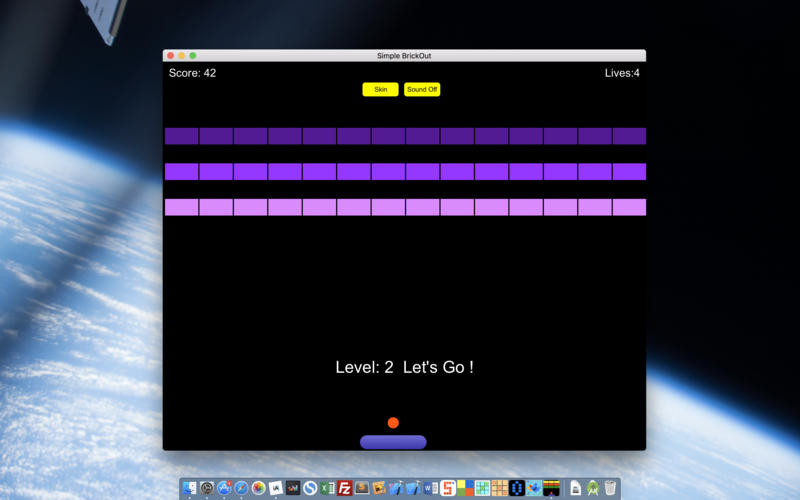The height and width of the screenshot is (500, 800).
Task: Open Microsoft Word from the dock
Action: 431,488
